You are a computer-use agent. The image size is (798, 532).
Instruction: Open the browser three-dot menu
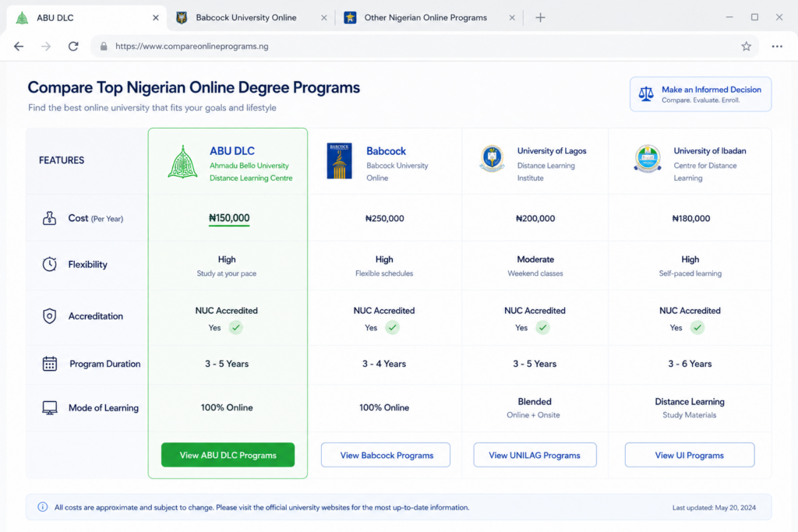click(x=777, y=46)
